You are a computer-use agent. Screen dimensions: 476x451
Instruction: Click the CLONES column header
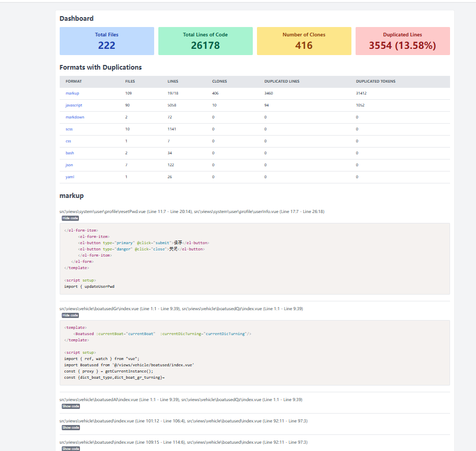click(220, 82)
